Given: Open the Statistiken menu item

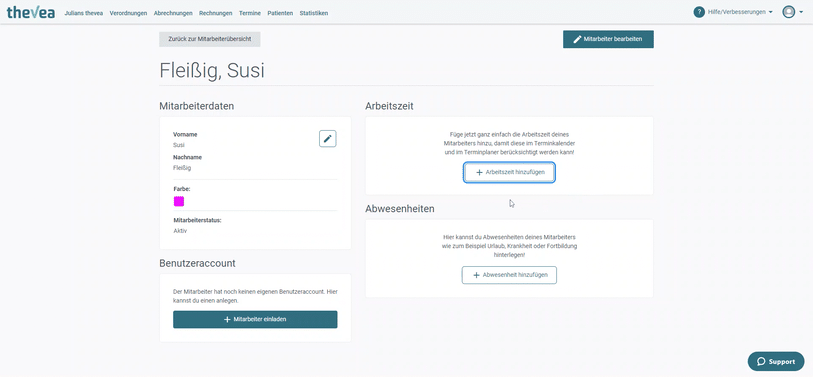Looking at the screenshot, I should click(x=314, y=13).
